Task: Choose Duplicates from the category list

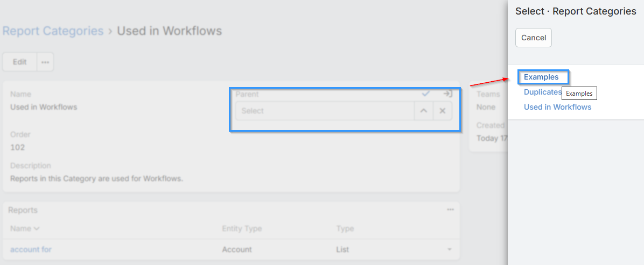Action: pos(543,92)
